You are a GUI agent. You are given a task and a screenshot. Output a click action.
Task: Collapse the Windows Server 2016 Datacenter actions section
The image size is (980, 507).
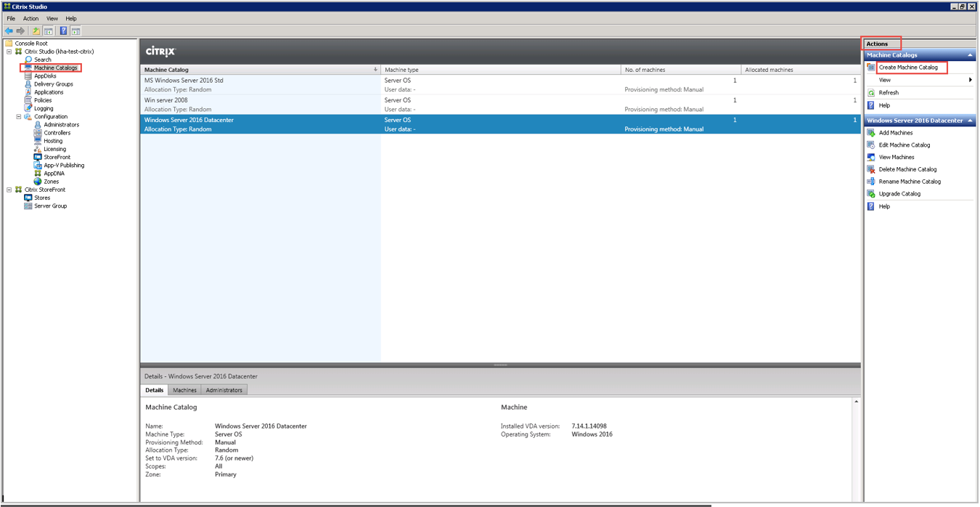970,121
